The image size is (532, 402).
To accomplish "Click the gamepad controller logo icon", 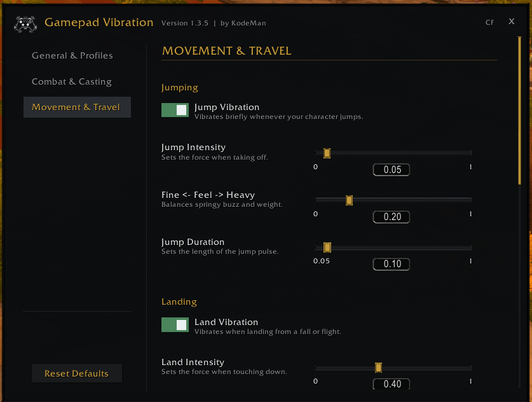I will coord(25,24).
